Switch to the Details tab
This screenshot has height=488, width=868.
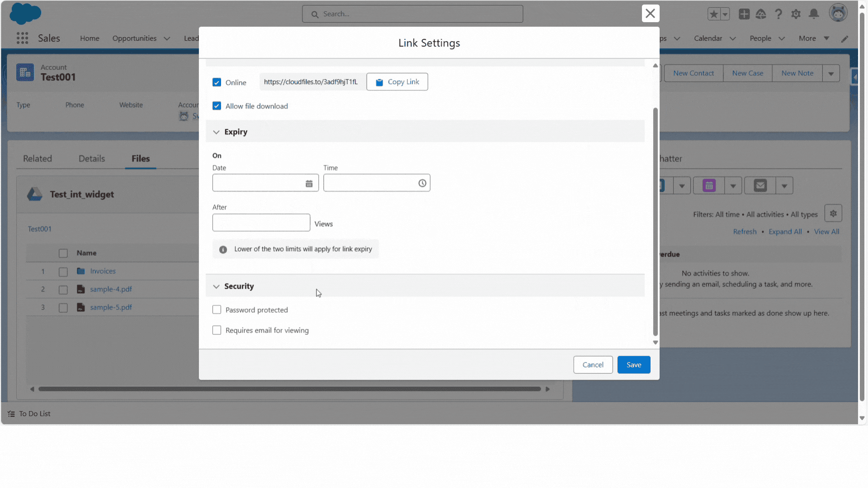91,159
